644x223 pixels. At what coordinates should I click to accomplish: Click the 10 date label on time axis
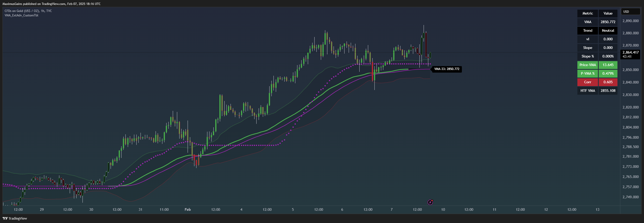443,209
